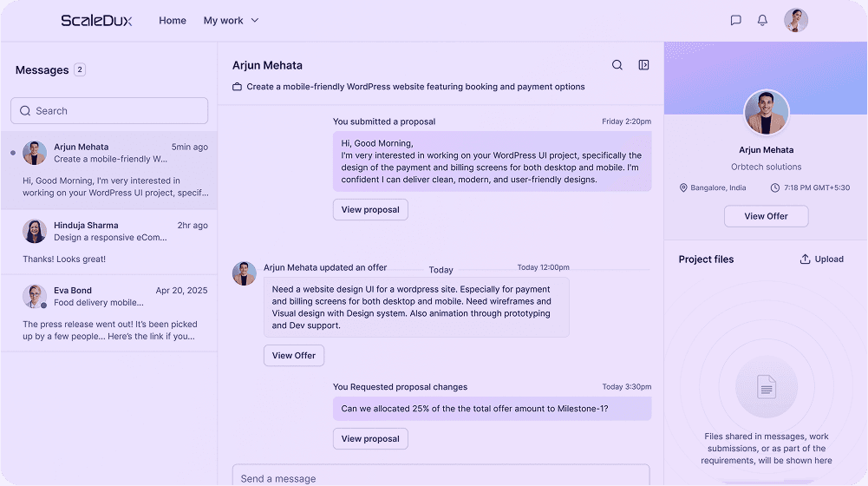Click the '5min ago' timestamp
Screen dimensions: 868x486
tap(189, 147)
